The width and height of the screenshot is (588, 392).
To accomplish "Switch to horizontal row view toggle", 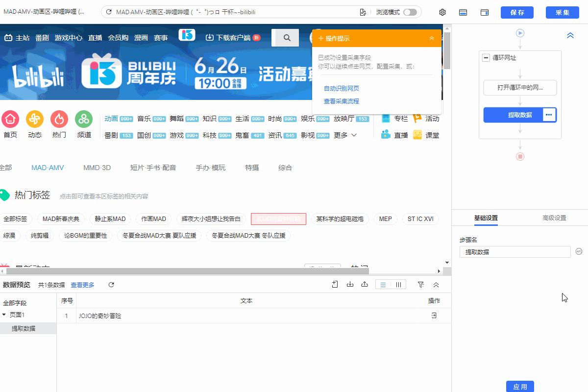I will point(383,285).
